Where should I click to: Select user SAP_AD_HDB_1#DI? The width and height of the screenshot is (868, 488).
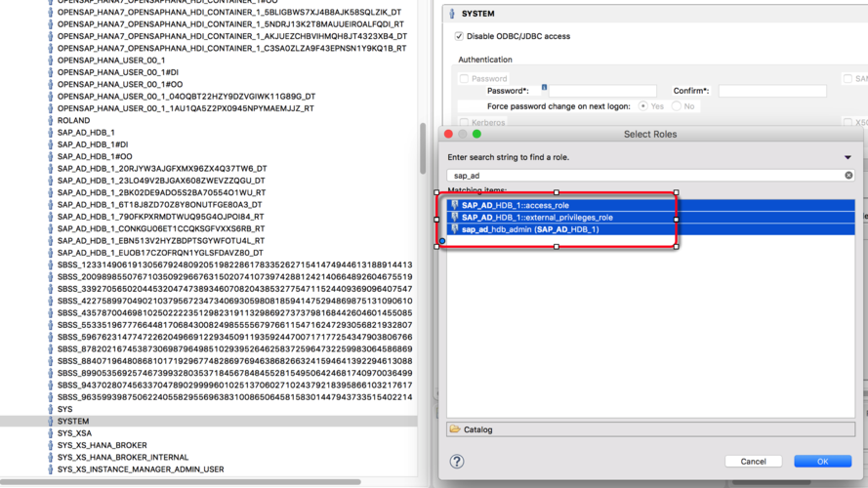[x=93, y=144]
